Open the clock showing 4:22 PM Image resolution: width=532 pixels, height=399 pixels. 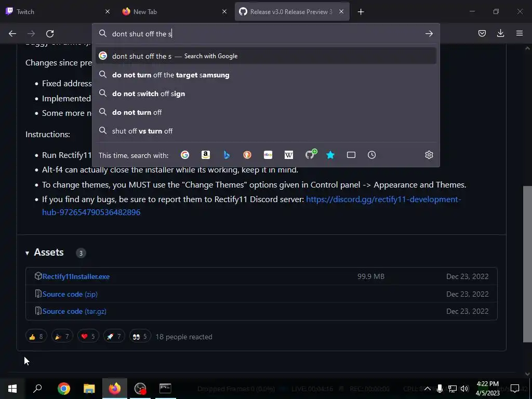(x=487, y=389)
